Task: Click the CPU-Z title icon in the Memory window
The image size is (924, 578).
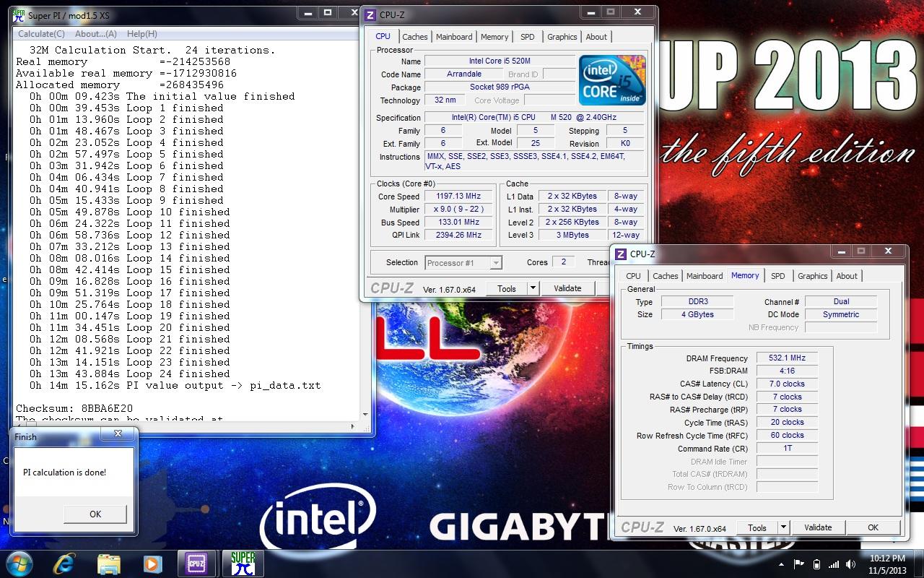Action: click(x=621, y=254)
